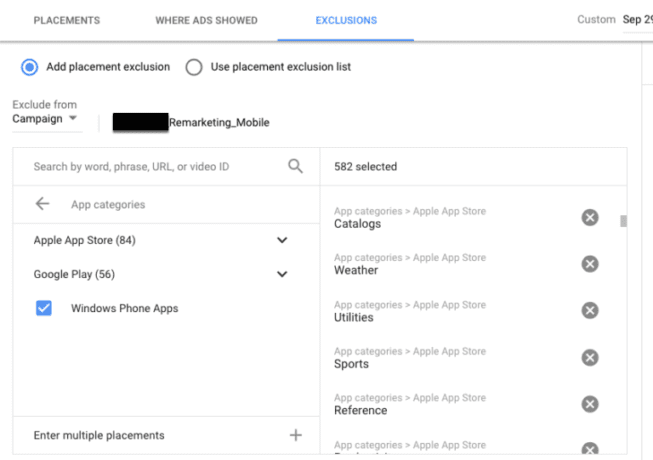
Task: Go back using App categories arrow
Action: pos(42,204)
